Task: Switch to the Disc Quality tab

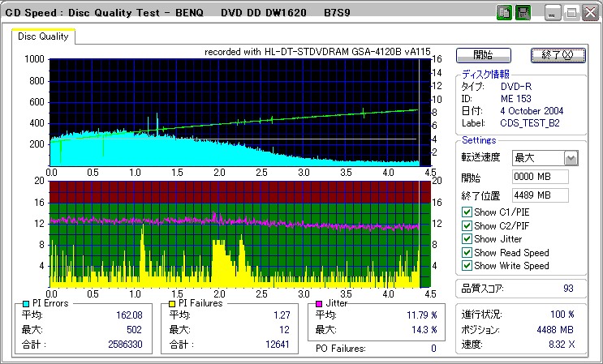Action: [43, 36]
